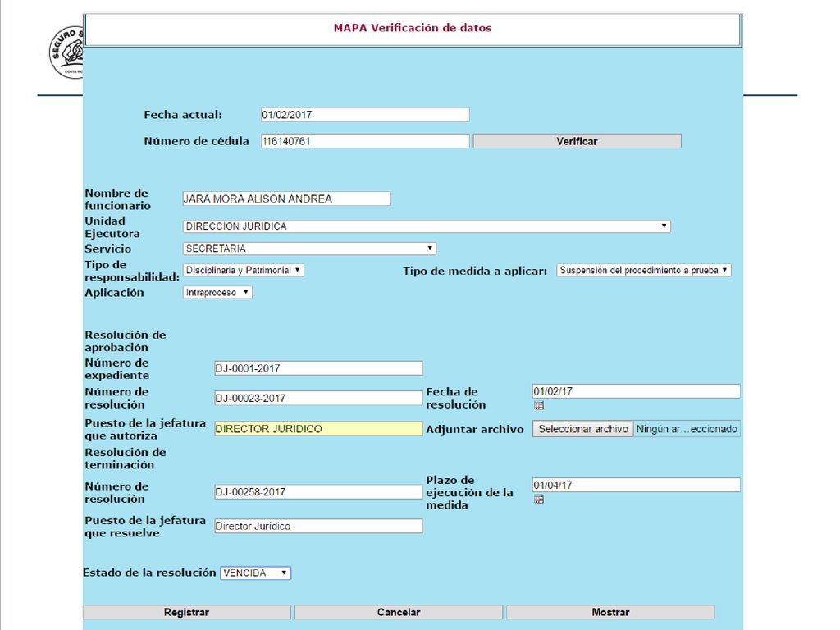Click the highlighted Puesto de la jefatura que autoriza field
The width and height of the screenshot is (840, 630).
tap(319, 429)
